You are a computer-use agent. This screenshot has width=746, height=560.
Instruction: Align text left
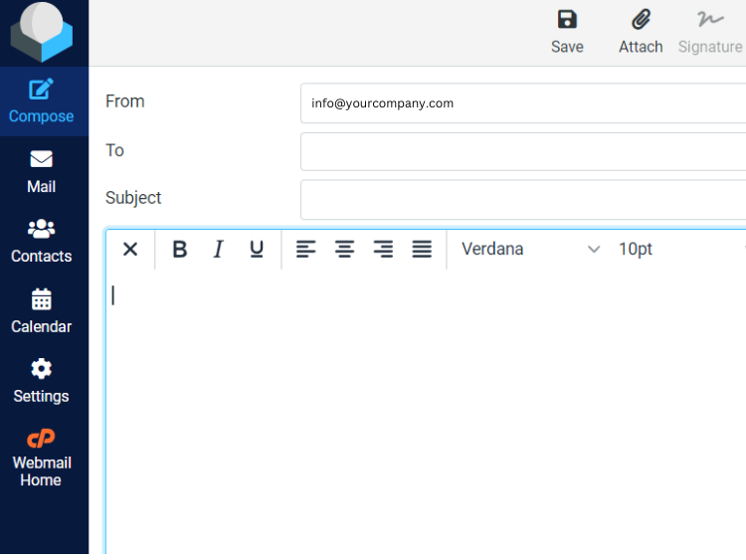click(306, 249)
